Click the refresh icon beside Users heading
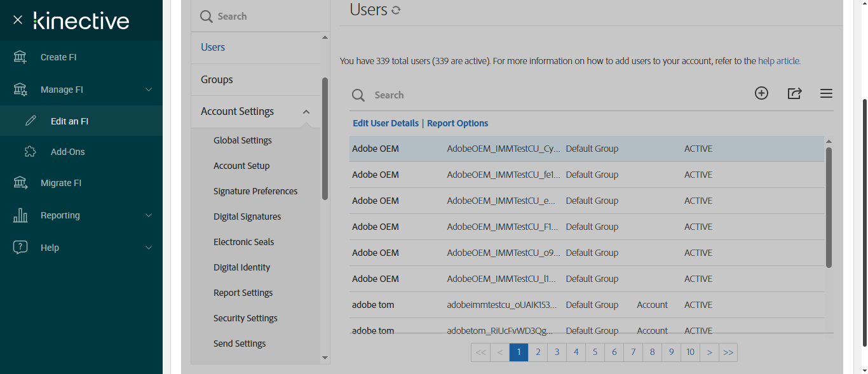Viewport: 868px width, 374px height. [396, 10]
